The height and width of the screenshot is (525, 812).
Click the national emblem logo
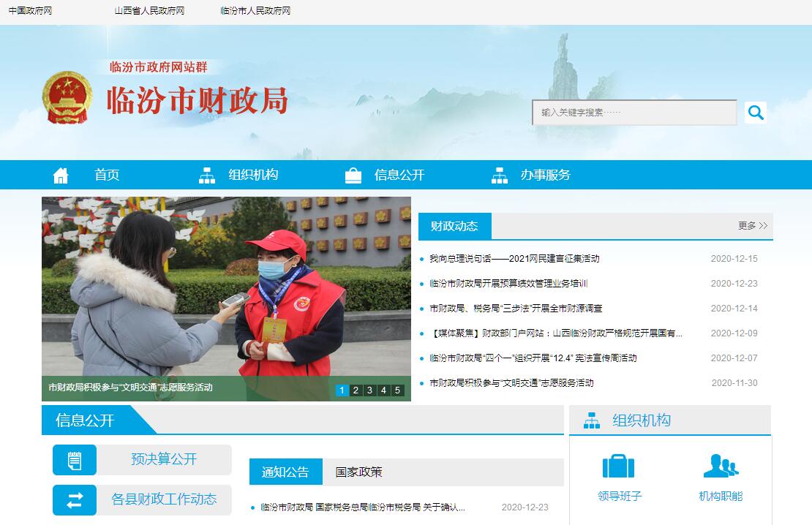point(67,99)
